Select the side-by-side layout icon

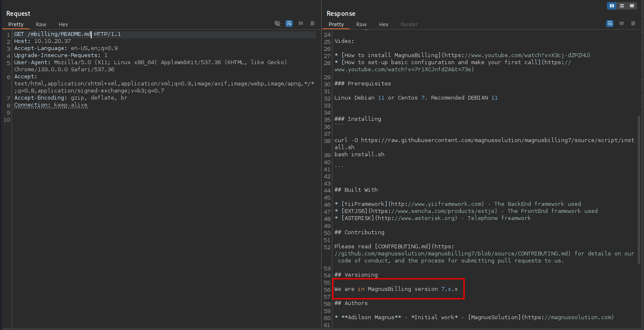pyautogui.click(x=612, y=6)
